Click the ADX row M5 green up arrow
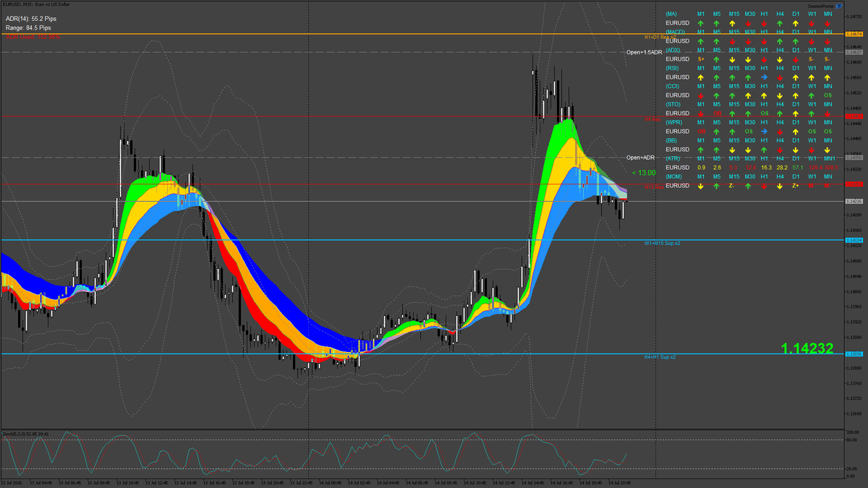Image resolution: width=868 pixels, height=488 pixels. point(716,59)
